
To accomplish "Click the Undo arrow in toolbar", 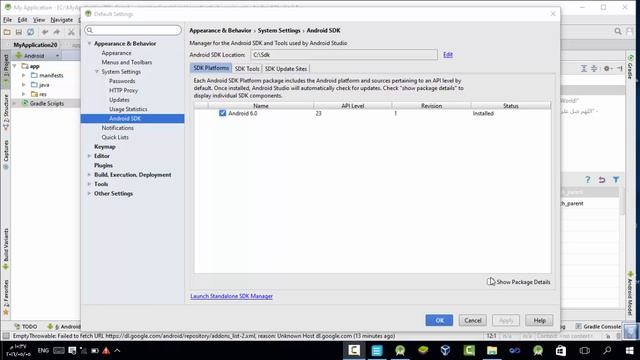I will 45,32.
